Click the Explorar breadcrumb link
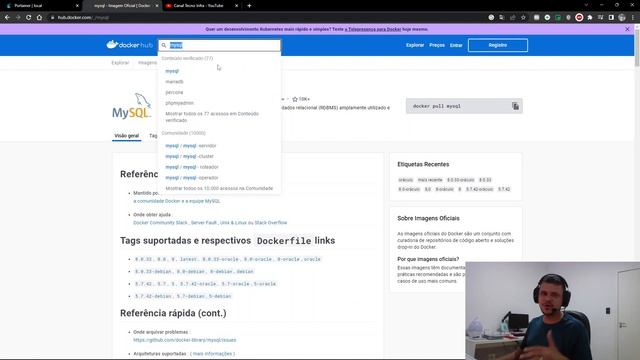 (120, 63)
